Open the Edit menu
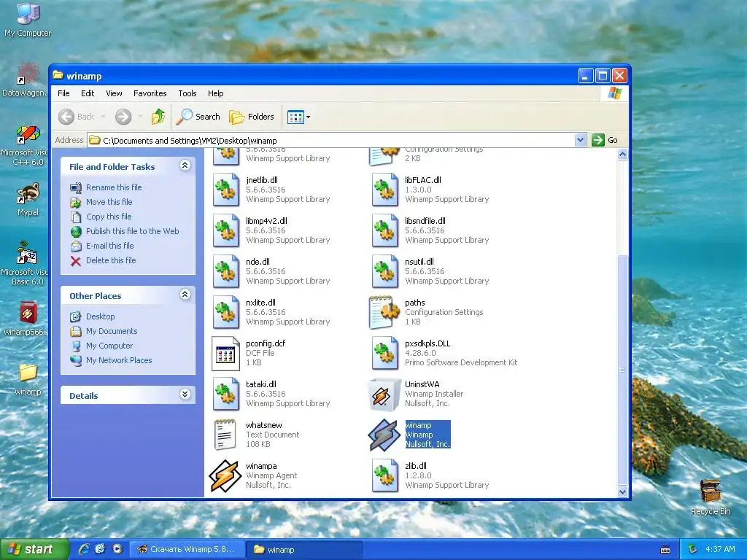Image resolution: width=747 pixels, height=560 pixels. pyautogui.click(x=88, y=93)
